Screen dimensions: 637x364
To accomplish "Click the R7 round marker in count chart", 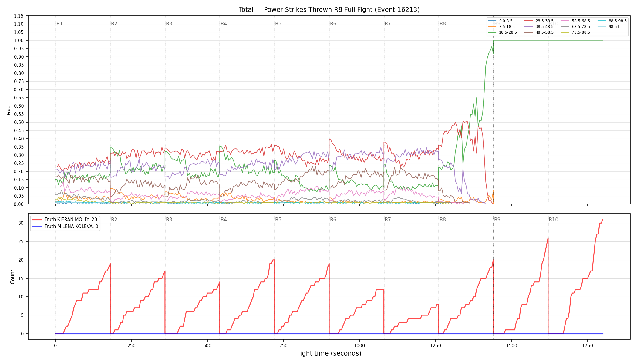I will [x=388, y=220].
